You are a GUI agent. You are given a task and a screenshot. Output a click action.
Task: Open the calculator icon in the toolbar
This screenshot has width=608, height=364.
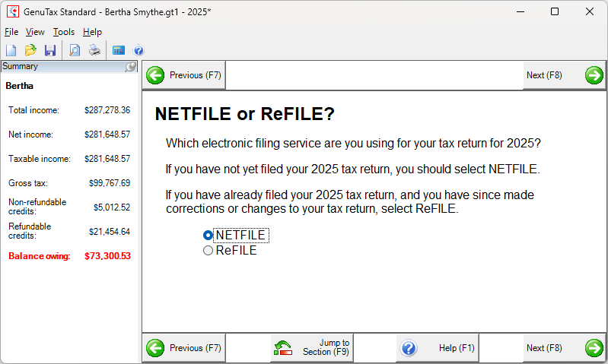click(x=119, y=50)
